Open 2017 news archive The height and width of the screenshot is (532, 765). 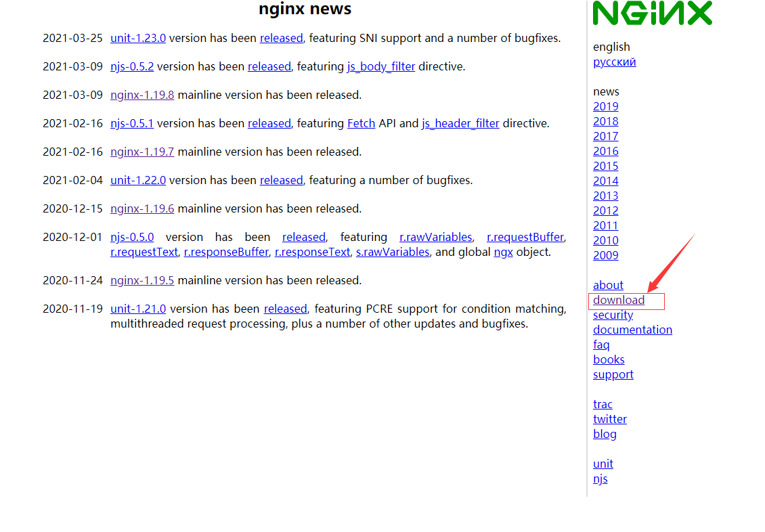605,136
